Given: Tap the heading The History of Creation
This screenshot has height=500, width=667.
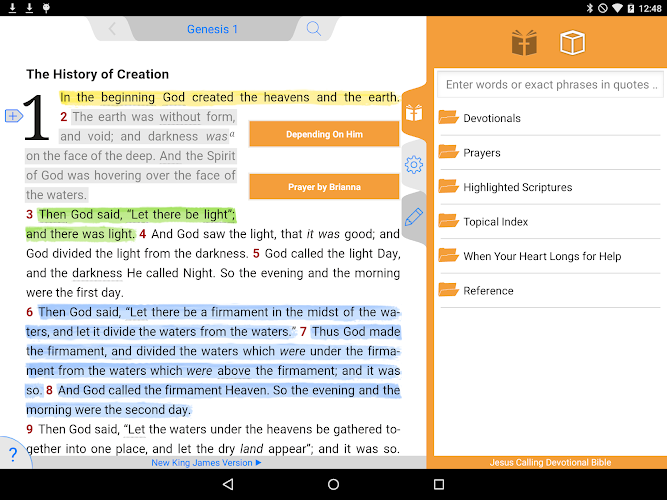Looking at the screenshot, I should [x=97, y=74].
